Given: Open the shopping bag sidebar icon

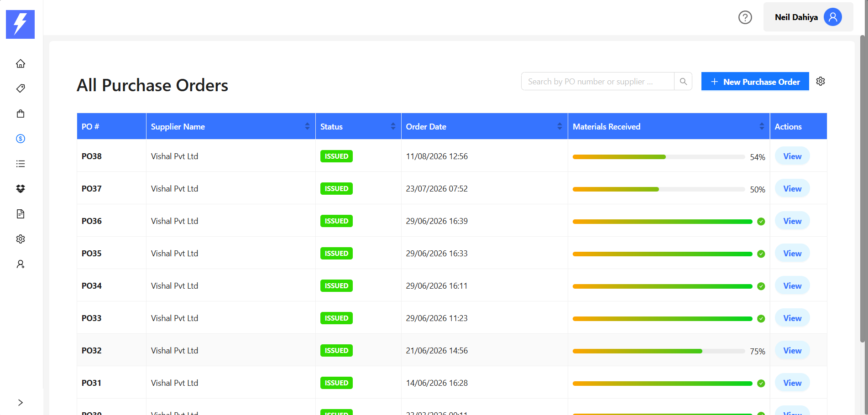Looking at the screenshot, I should (x=21, y=114).
